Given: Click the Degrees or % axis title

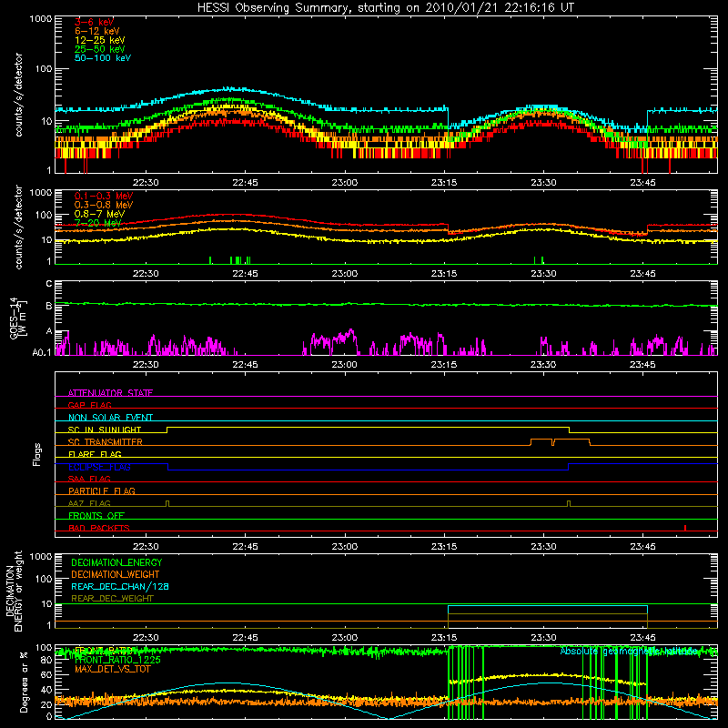Looking at the screenshot, I should click(x=24, y=682).
